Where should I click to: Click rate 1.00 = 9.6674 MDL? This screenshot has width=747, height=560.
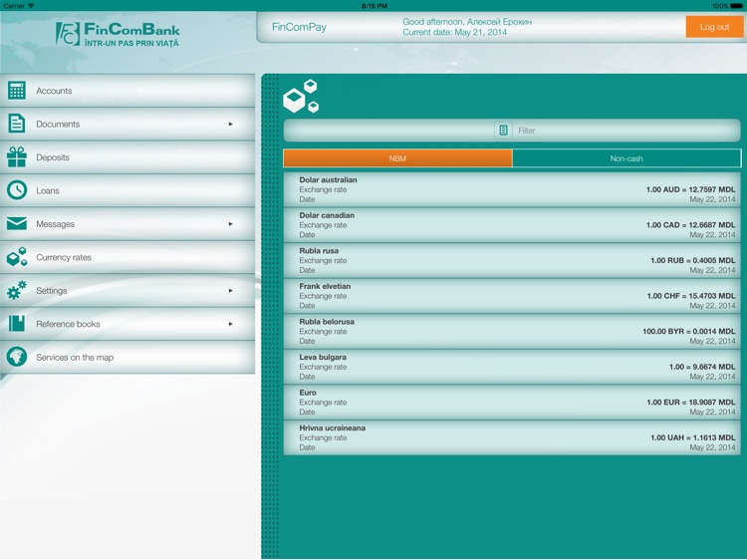point(702,367)
